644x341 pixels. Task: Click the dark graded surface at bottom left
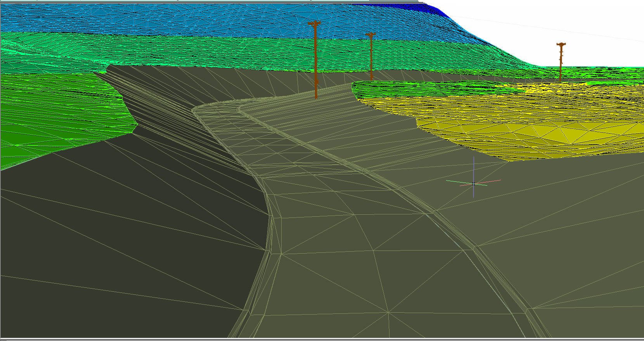coord(97,272)
